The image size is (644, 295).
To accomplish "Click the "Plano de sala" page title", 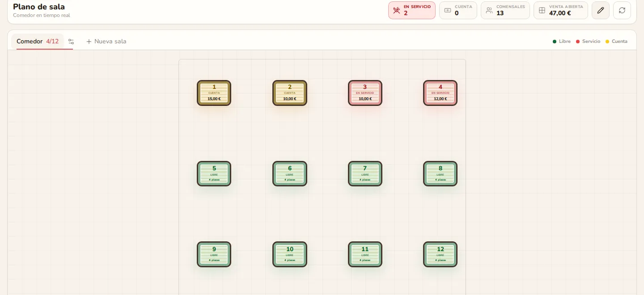I will [39, 7].
